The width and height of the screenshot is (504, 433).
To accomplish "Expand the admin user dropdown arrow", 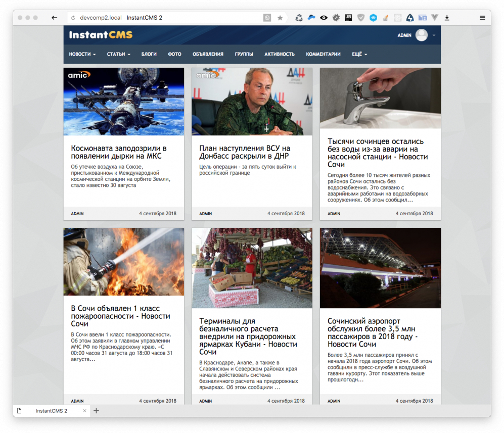I will point(434,35).
